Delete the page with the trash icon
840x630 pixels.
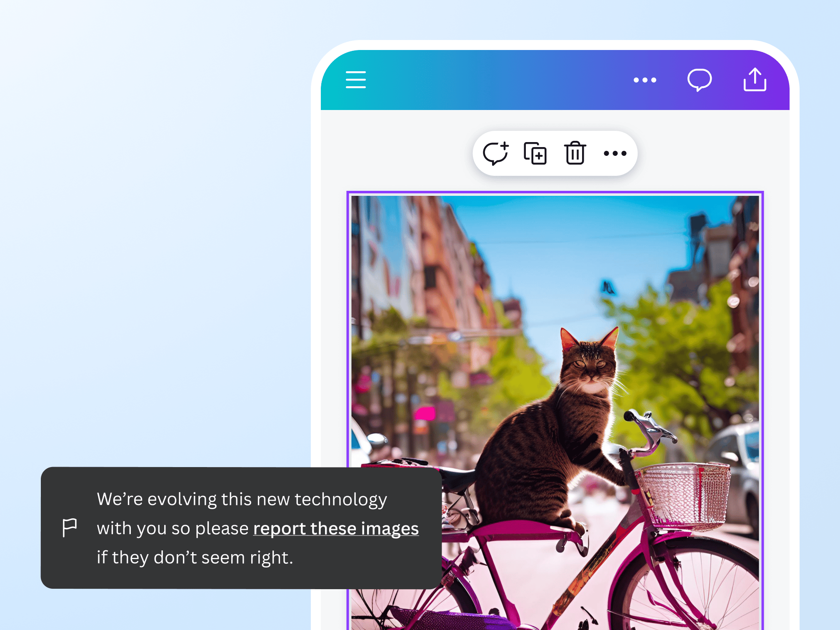coord(575,153)
